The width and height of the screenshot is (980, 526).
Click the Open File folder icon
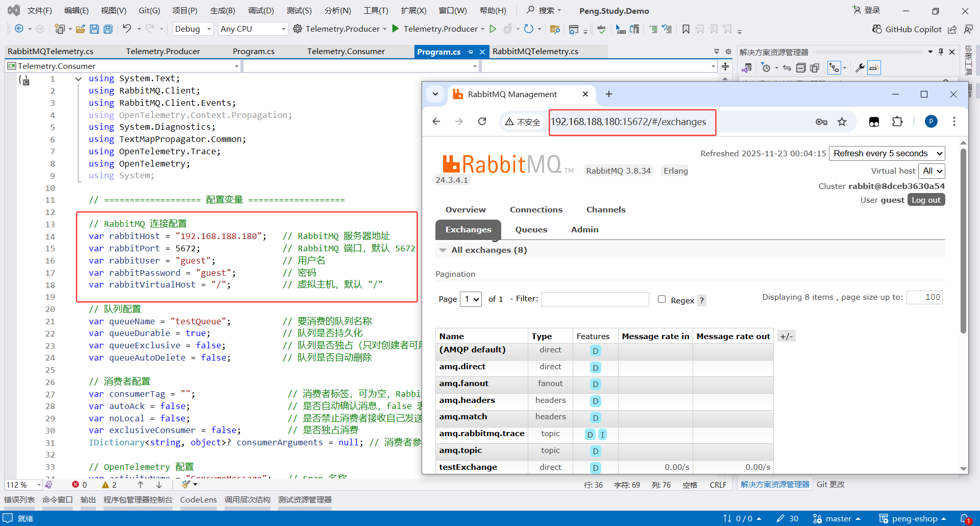(81, 29)
